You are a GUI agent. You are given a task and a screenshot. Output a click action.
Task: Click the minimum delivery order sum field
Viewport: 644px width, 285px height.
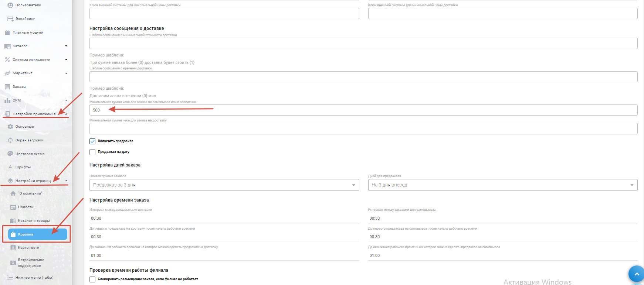point(363,129)
